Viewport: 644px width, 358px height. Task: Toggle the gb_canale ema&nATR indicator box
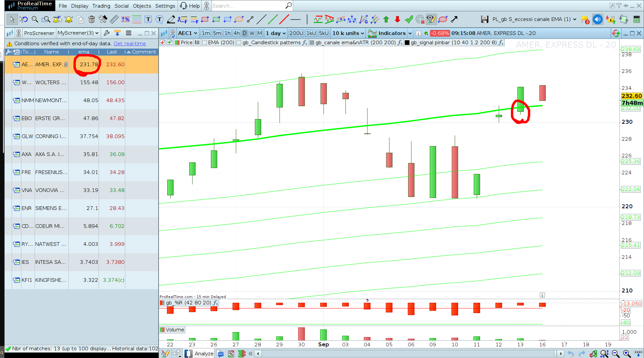tap(312, 43)
